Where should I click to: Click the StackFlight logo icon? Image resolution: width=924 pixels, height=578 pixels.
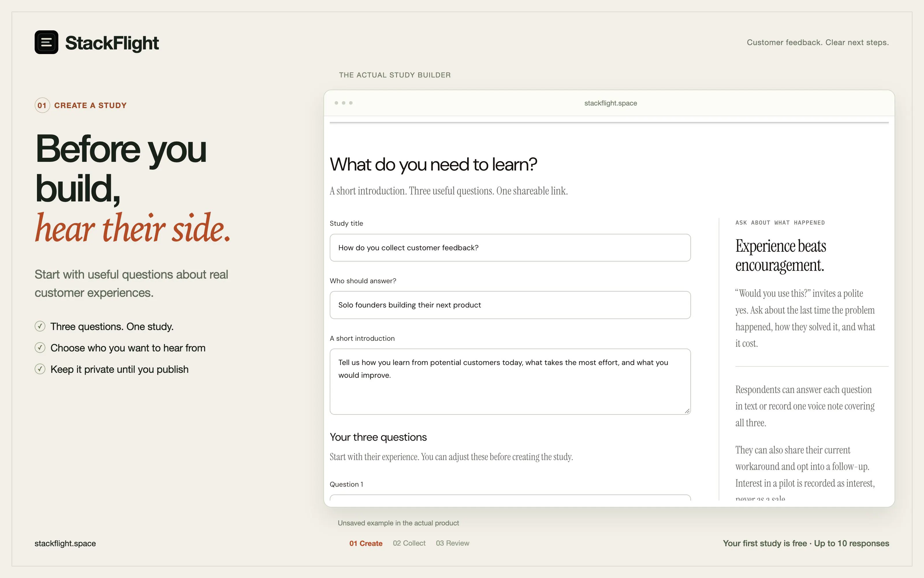pyautogui.click(x=46, y=42)
